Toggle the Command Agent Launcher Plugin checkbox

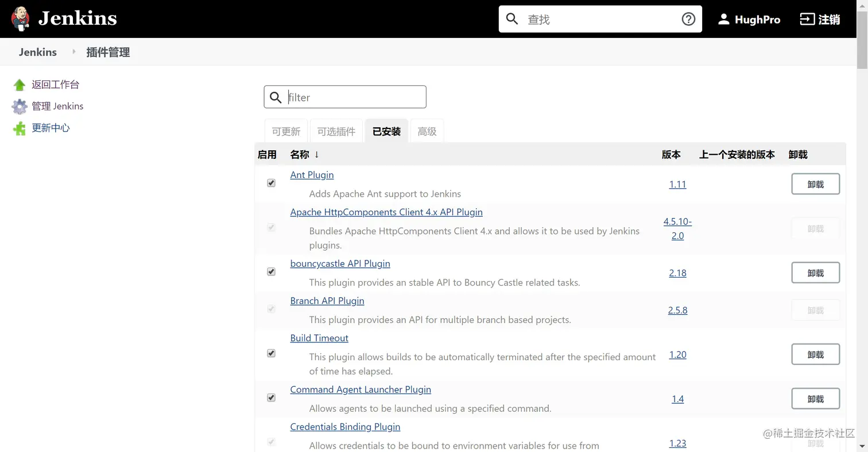click(271, 398)
